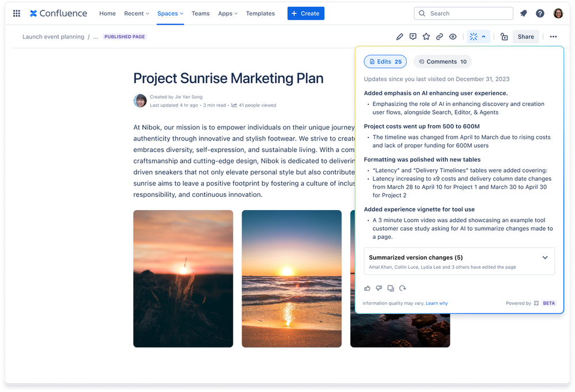Click 'Last updated 4 hr ago' text

tap(174, 105)
